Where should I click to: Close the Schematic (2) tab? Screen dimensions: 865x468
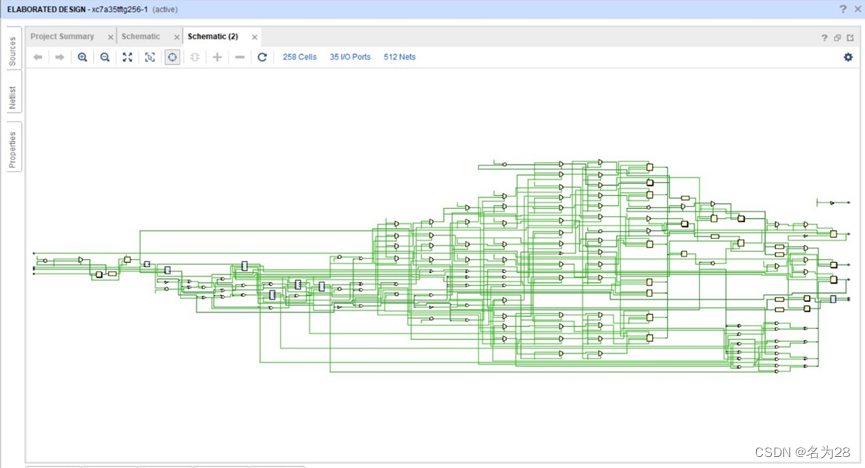254,37
